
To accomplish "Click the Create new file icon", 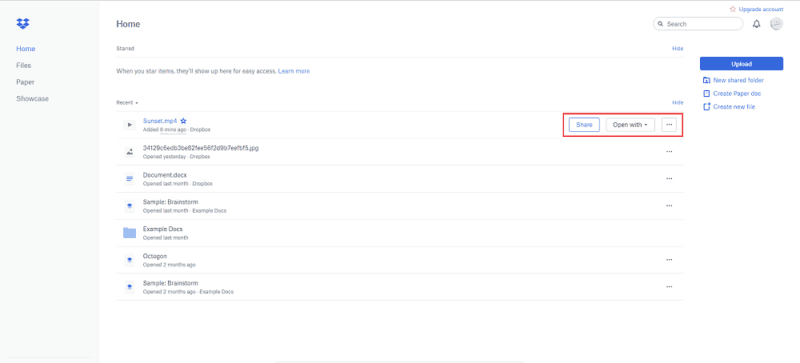I will click(x=707, y=107).
